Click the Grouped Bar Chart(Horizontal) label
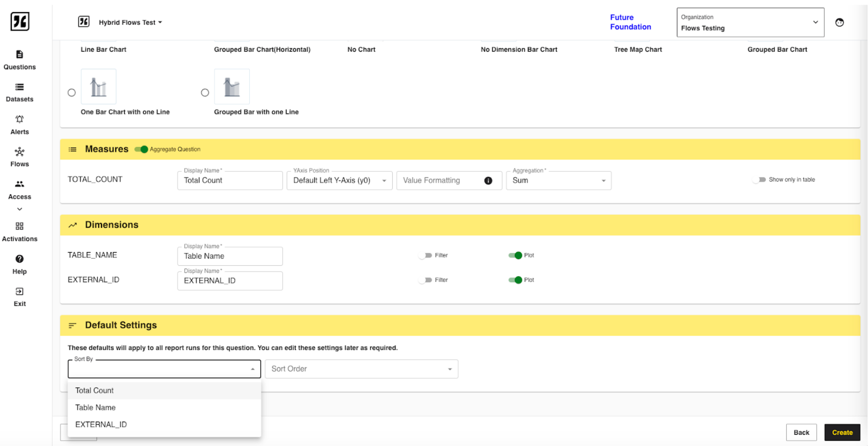The height and width of the screenshot is (446, 868). click(262, 50)
